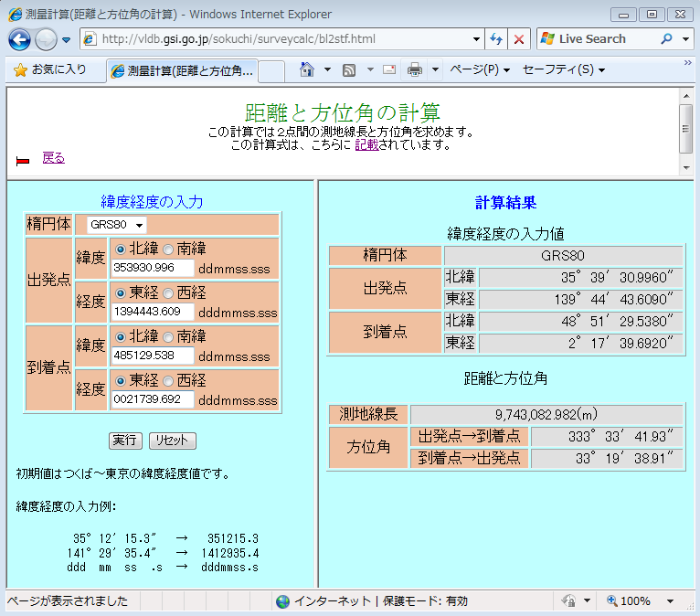The image size is (700, 616).
Task: Click the magnifier search icon
Action: [666, 39]
